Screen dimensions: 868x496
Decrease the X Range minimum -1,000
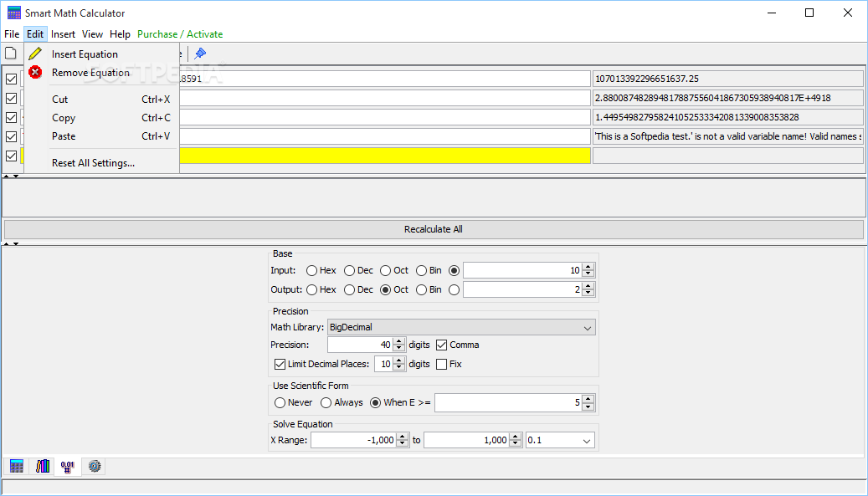403,444
